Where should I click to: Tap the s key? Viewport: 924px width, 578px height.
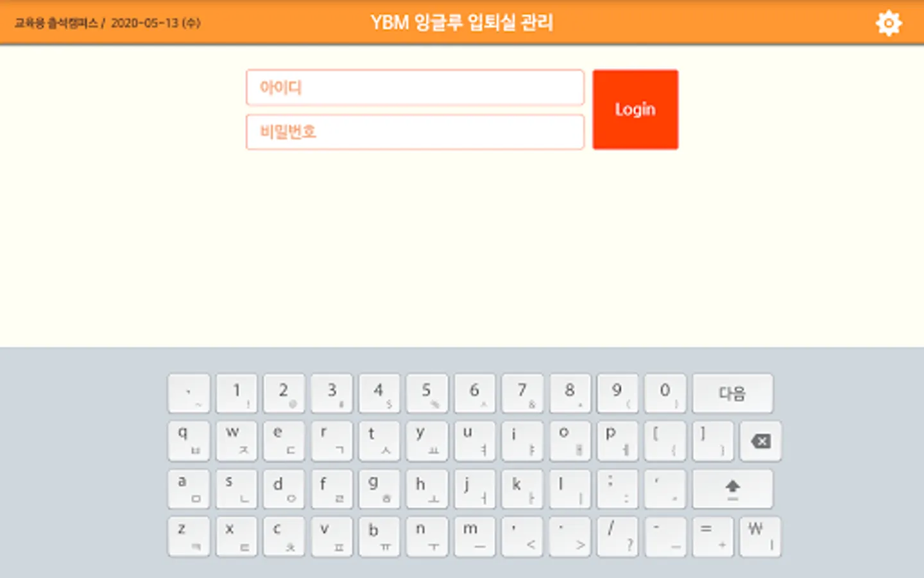click(x=237, y=489)
